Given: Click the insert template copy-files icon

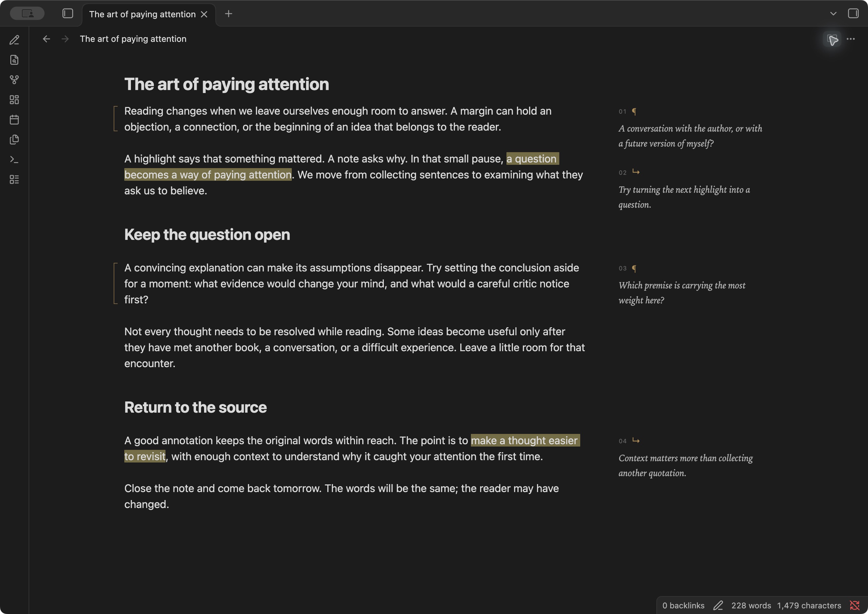Looking at the screenshot, I should (x=14, y=140).
